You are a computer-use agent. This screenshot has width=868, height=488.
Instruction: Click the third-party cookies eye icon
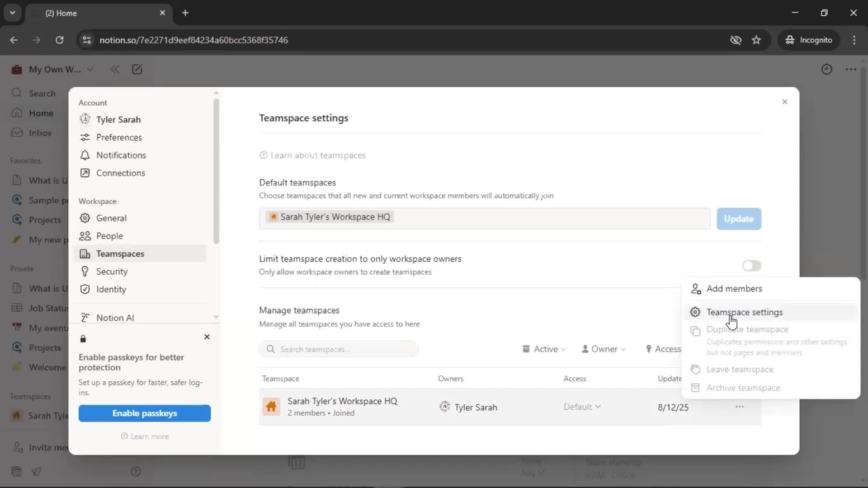pos(736,40)
